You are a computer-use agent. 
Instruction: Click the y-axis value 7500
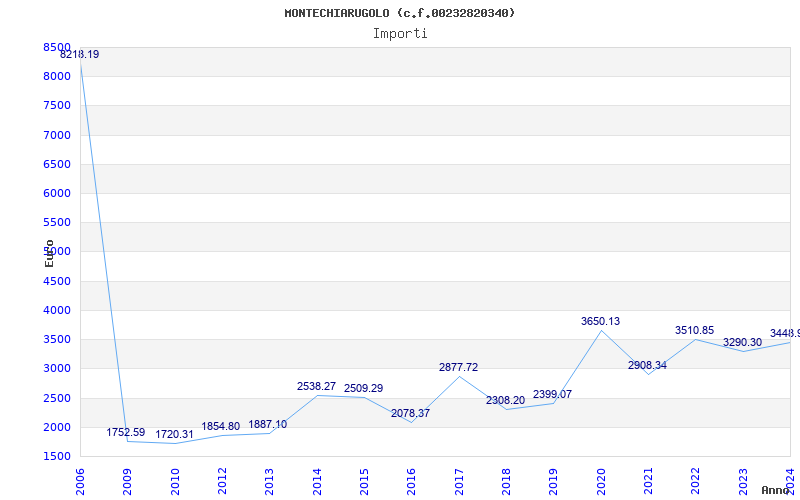pyautogui.click(x=57, y=106)
